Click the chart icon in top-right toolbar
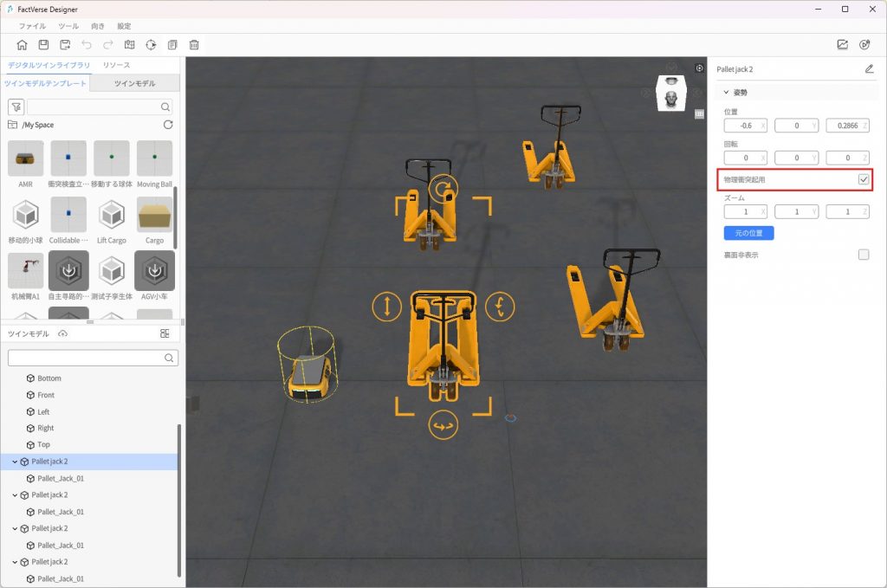Screen dimensions: 887x588 [842, 45]
